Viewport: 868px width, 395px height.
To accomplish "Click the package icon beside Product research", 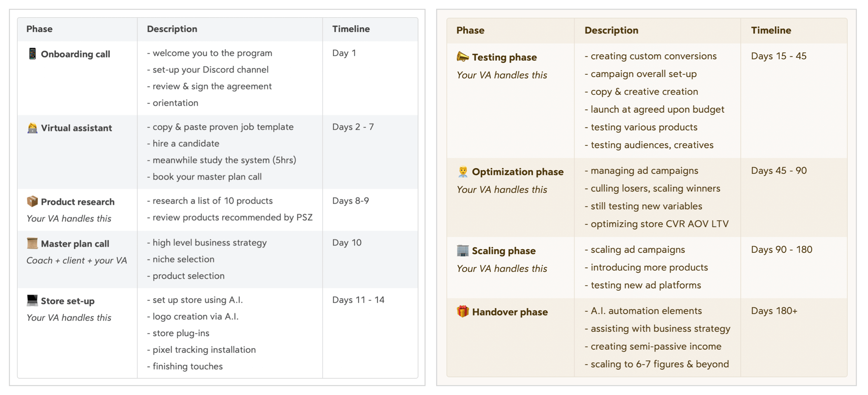I will (x=32, y=202).
